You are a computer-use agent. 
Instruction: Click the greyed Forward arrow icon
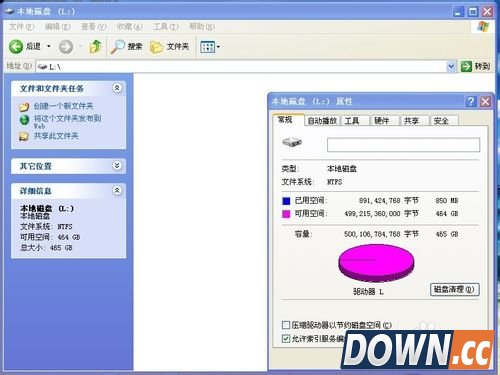[x=66, y=47]
